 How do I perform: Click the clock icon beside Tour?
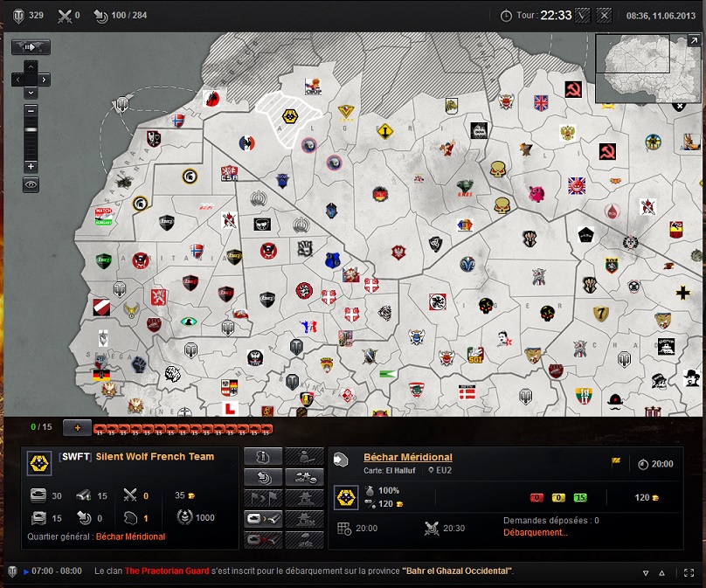point(506,16)
